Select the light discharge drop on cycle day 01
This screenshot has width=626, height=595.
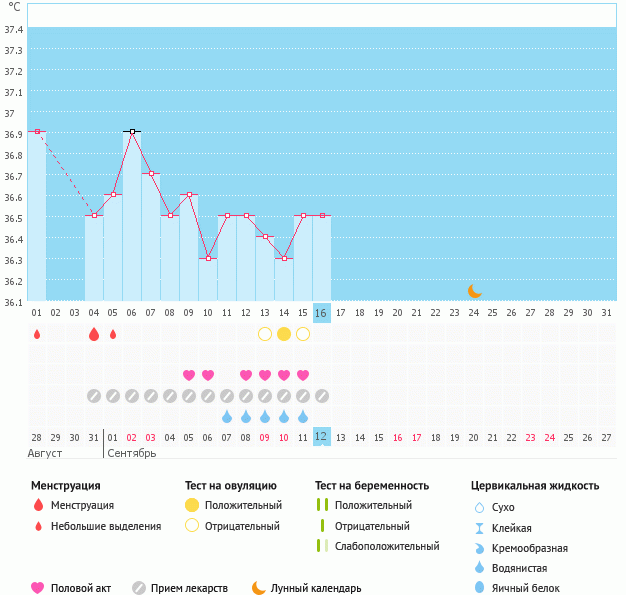pos(37,334)
